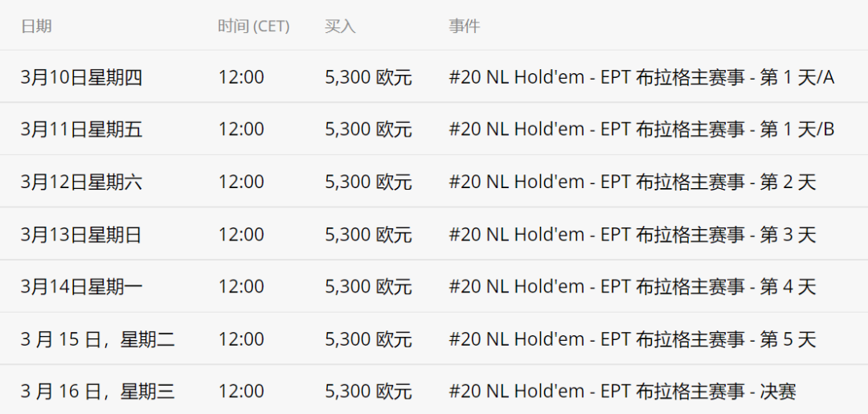Click the 事件 column header
Screen dimensions: 868x414
pyautogui.click(x=464, y=26)
